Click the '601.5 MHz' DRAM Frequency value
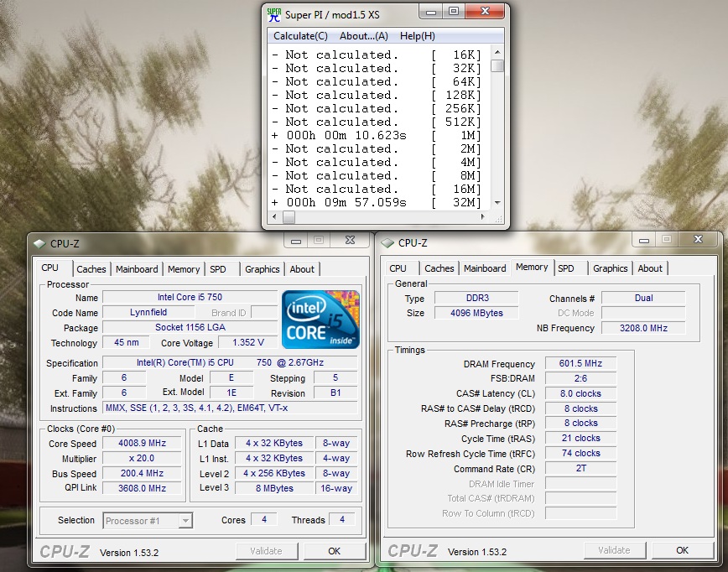Viewport: 728px width, 572px height. pyautogui.click(x=581, y=363)
